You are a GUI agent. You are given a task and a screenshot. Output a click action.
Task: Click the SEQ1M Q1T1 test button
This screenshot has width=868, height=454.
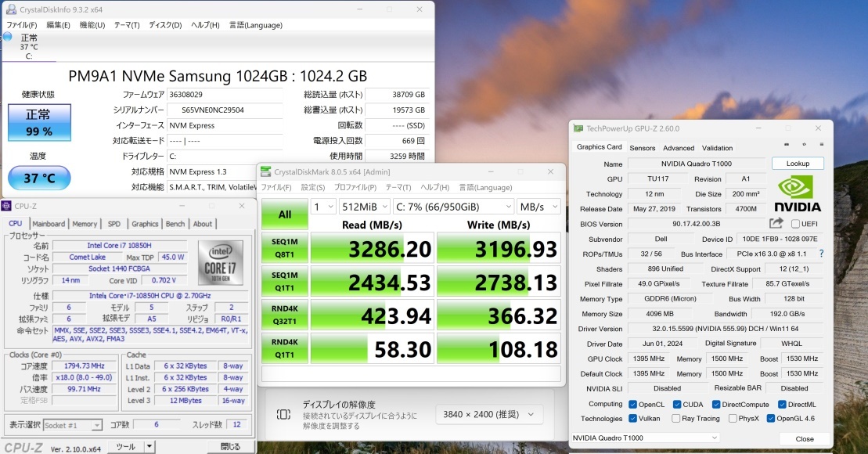285,281
